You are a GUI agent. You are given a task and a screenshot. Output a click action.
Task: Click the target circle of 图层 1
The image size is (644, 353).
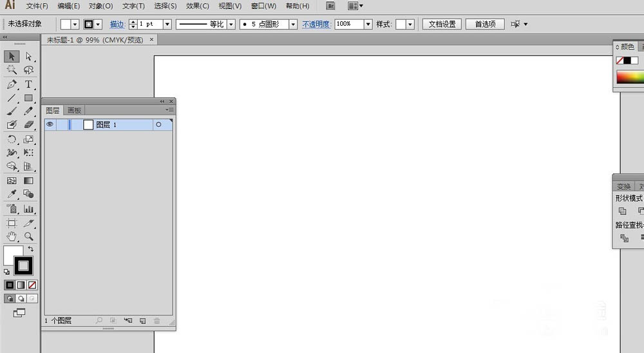[x=158, y=124]
